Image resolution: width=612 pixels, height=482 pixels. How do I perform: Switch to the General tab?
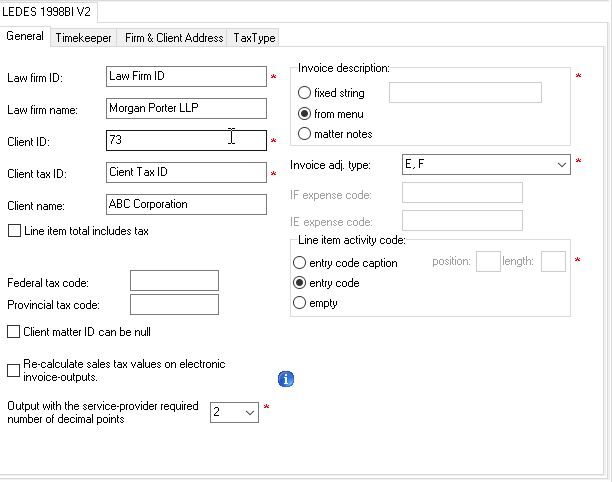(x=25, y=36)
